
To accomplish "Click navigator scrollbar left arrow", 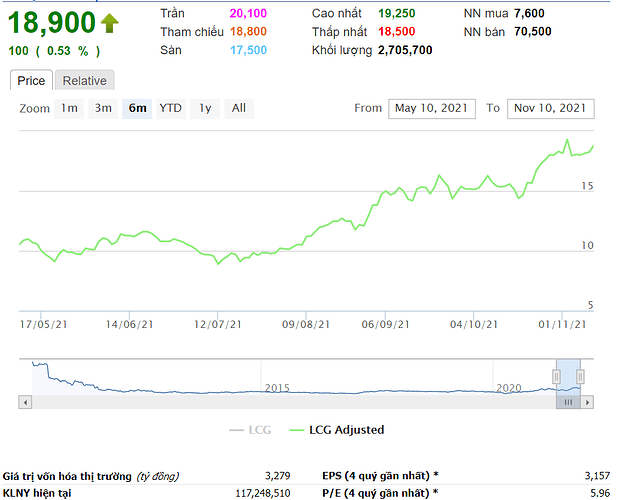I will [x=24, y=402].
